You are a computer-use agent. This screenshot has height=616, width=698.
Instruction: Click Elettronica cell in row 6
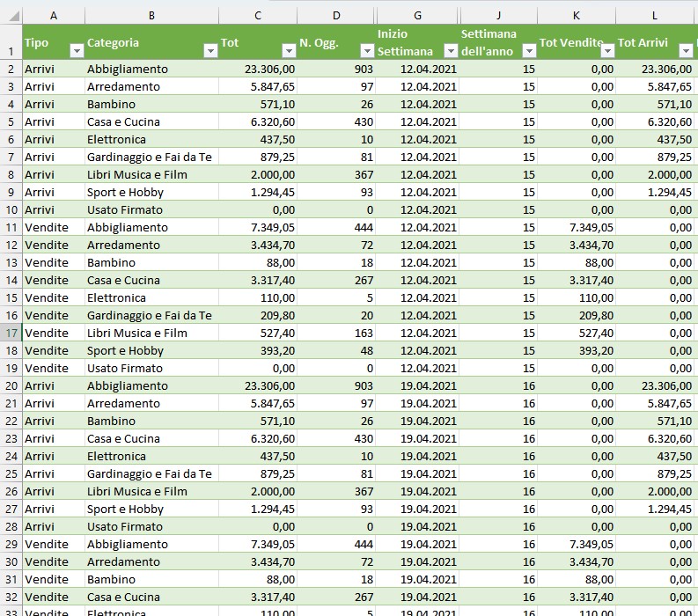151,139
